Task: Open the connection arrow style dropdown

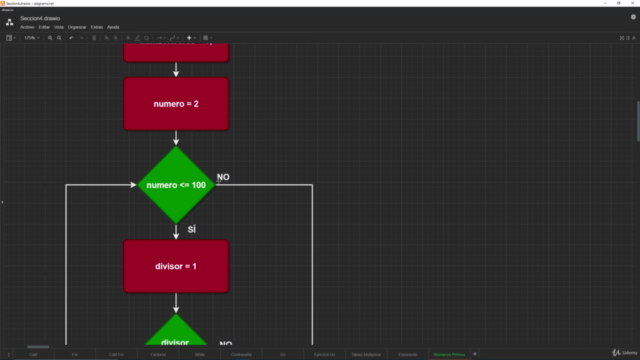Action: 161,38
